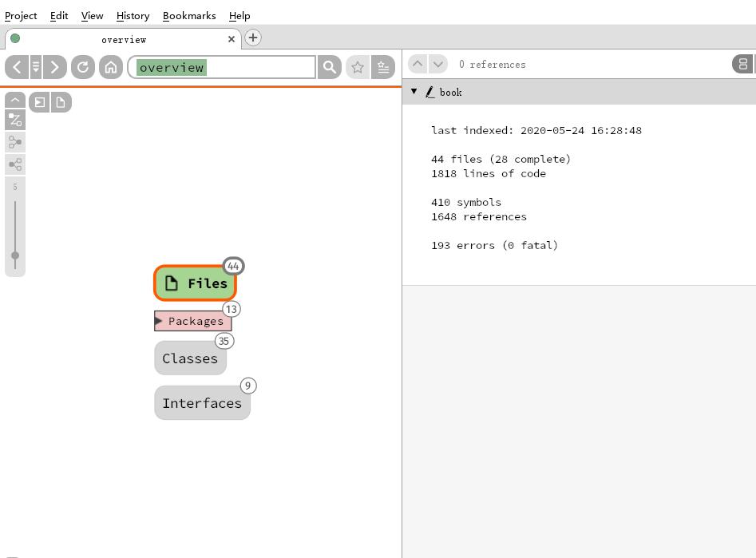This screenshot has width=756, height=558.
Task: Click the forward navigation arrow
Action: pos(55,67)
